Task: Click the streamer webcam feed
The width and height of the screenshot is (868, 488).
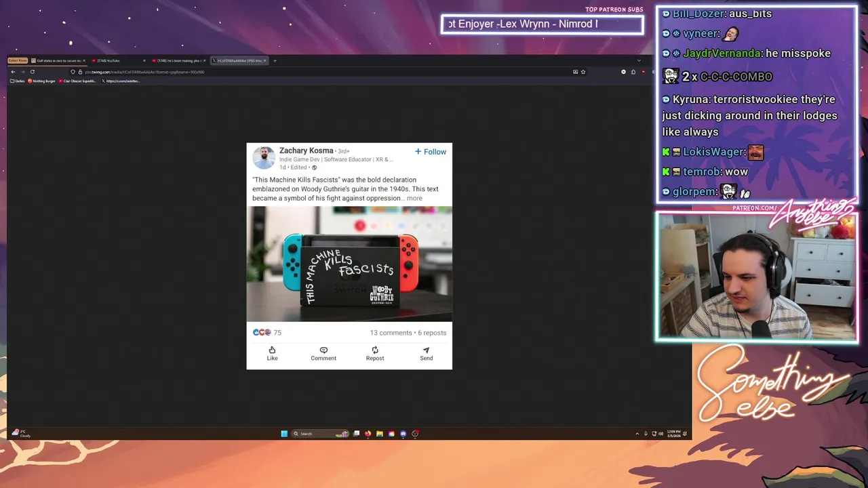Action: (x=757, y=277)
